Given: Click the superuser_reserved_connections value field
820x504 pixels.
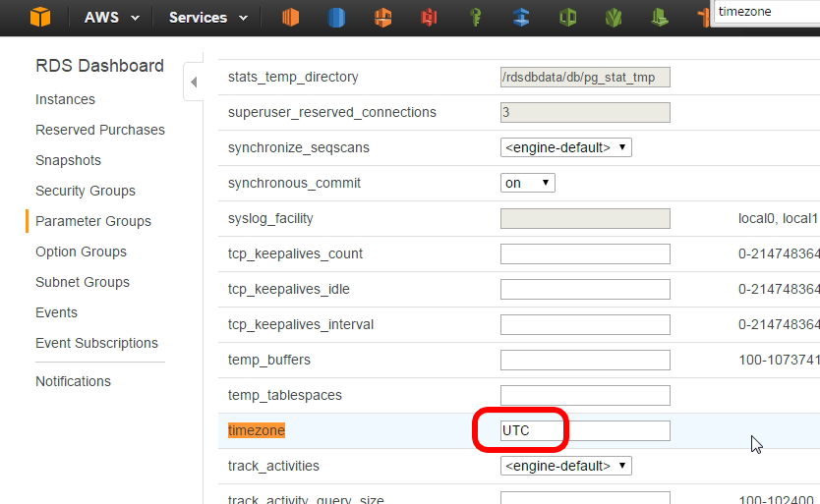Looking at the screenshot, I should (x=585, y=112).
